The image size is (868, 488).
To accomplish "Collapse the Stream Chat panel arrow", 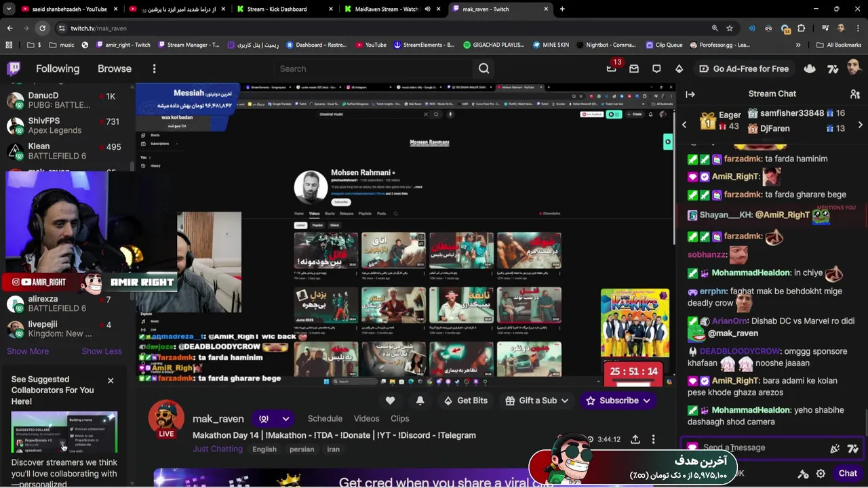I will 690,94.
